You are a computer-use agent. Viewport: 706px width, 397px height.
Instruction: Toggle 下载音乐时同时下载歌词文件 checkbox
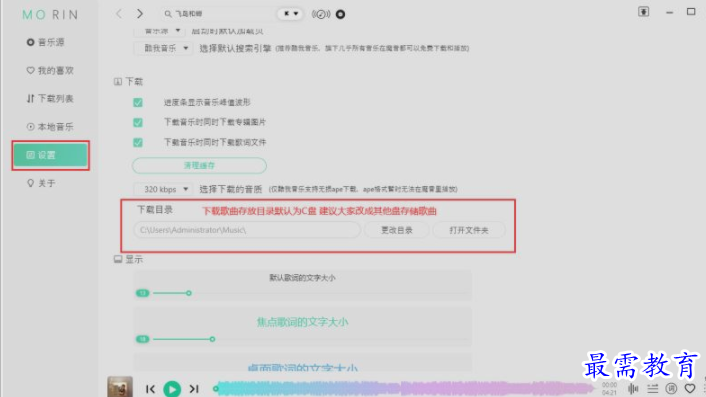(x=138, y=143)
